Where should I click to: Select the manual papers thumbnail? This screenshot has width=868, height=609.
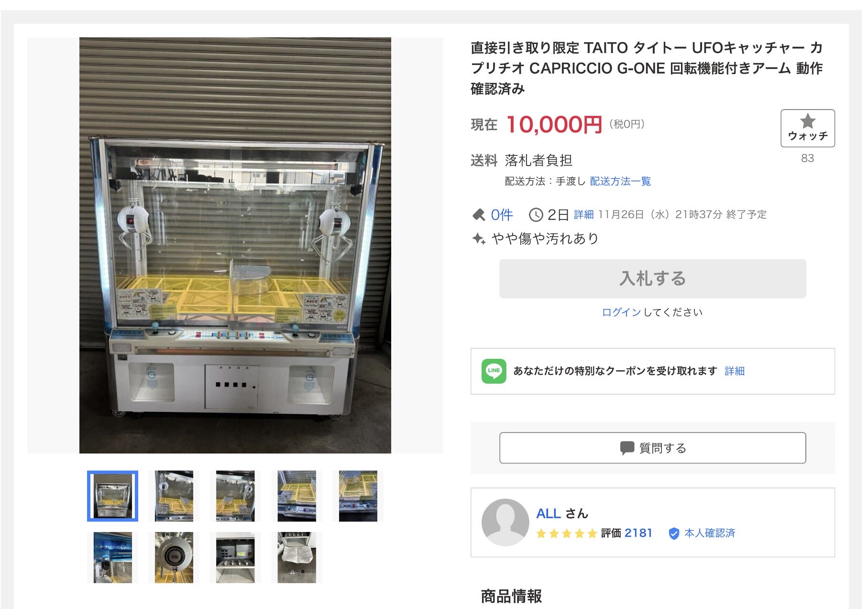coord(297,557)
